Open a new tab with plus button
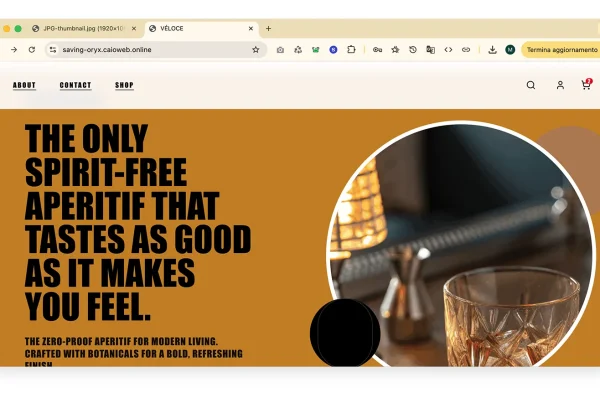This screenshot has width=600, height=403. [x=268, y=29]
